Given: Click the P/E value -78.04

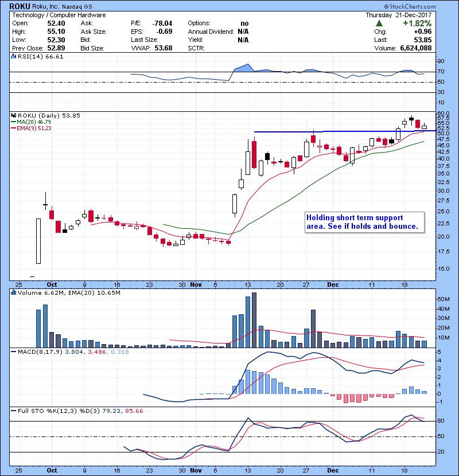Looking at the screenshot, I should pos(162,24).
